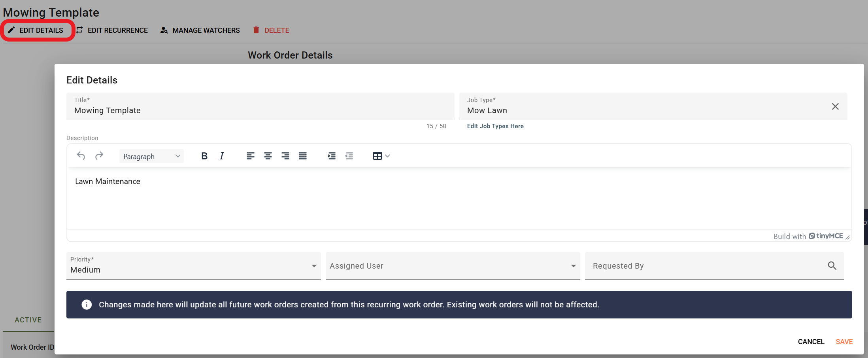Open the Priority dropdown showing Medium
868x358 pixels.
(x=194, y=266)
